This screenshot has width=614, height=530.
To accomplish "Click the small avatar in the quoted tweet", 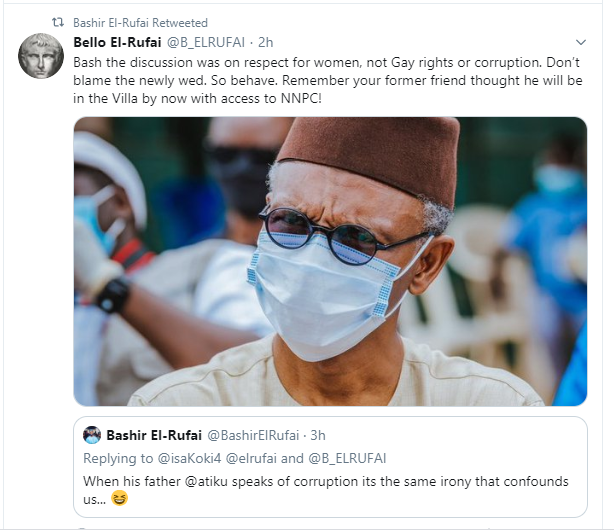I will point(92,435).
